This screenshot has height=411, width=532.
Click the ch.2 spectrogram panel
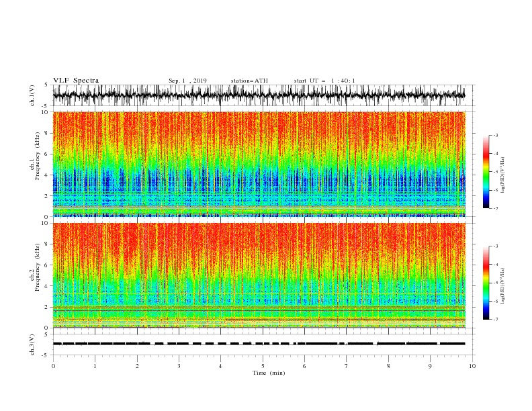click(259, 275)
